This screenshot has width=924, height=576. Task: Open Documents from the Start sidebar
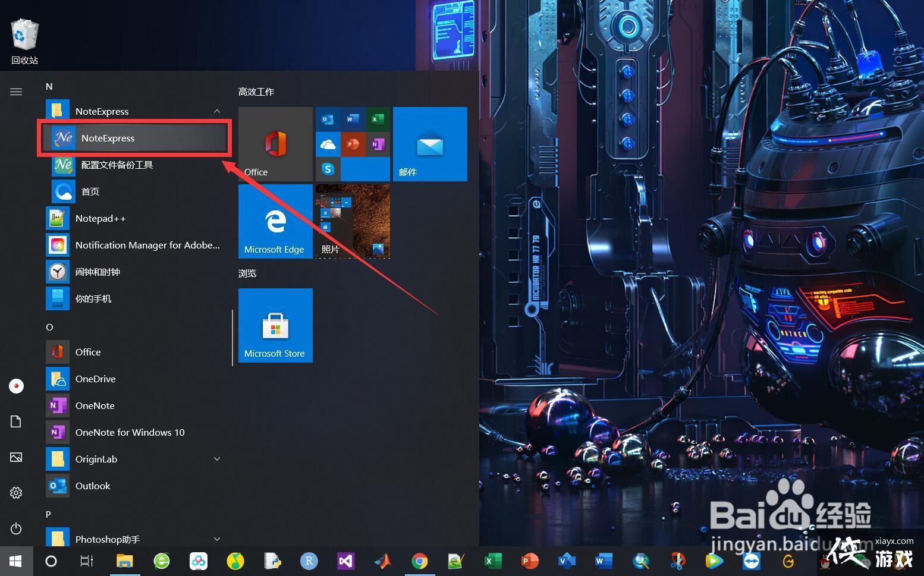click(16, 421)
